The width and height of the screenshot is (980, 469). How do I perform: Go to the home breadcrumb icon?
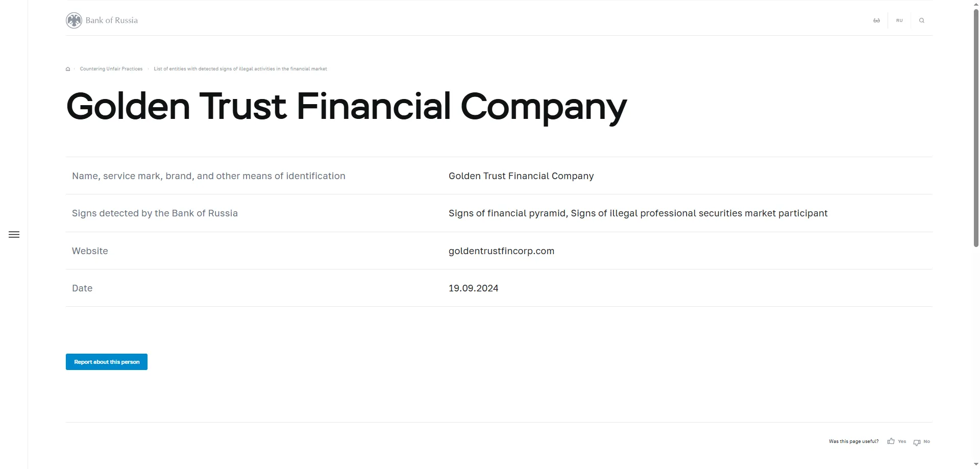pyautogui.click(x=68, y=69)
